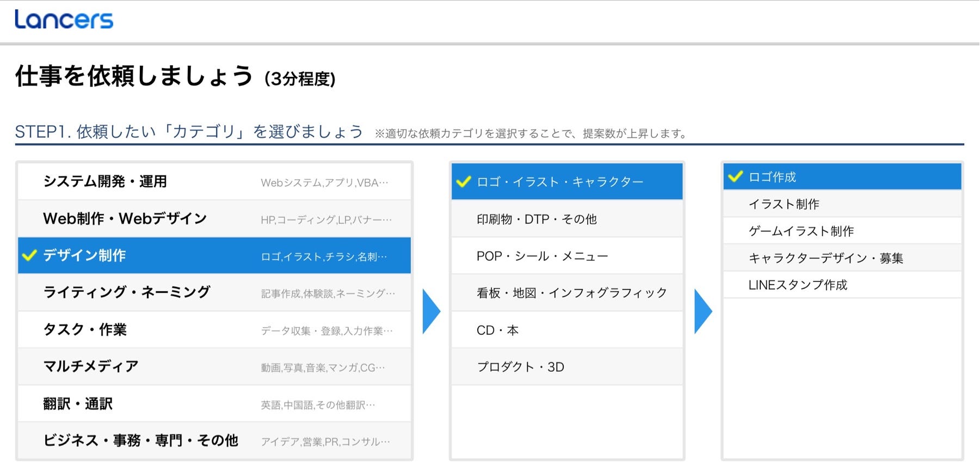Image resolution: width=980 pixels, height=472 pixels.
Task: Click description text 動画,写真,音楽,マンガ,CG…
Action: pos(323,367)
